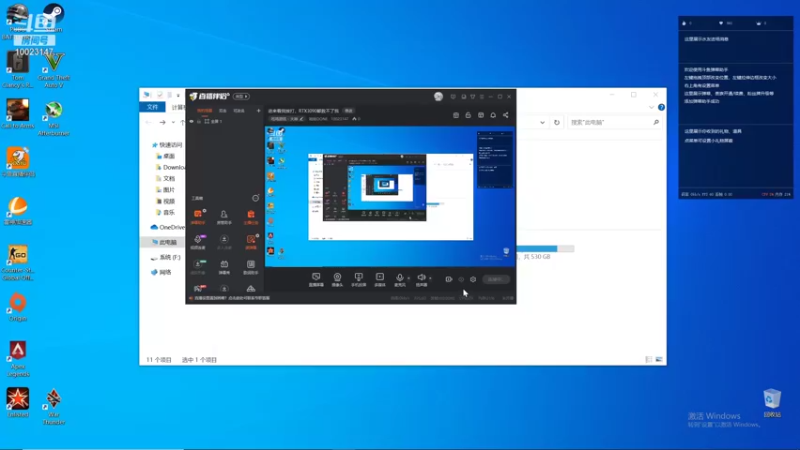Click the Explorer help question mark icon
This screenshot has width=800, height=450.
click(x=661, y=107)
